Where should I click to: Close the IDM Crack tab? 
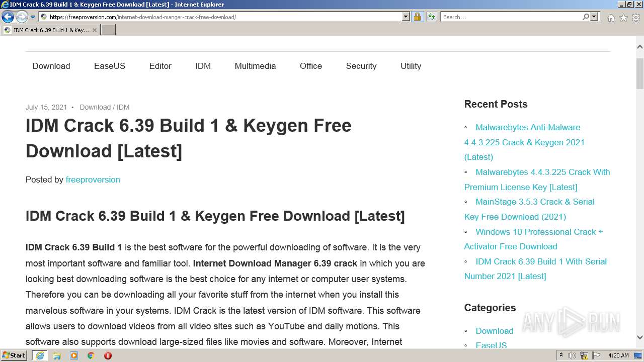pyautogui.click(x=95, y=30)
